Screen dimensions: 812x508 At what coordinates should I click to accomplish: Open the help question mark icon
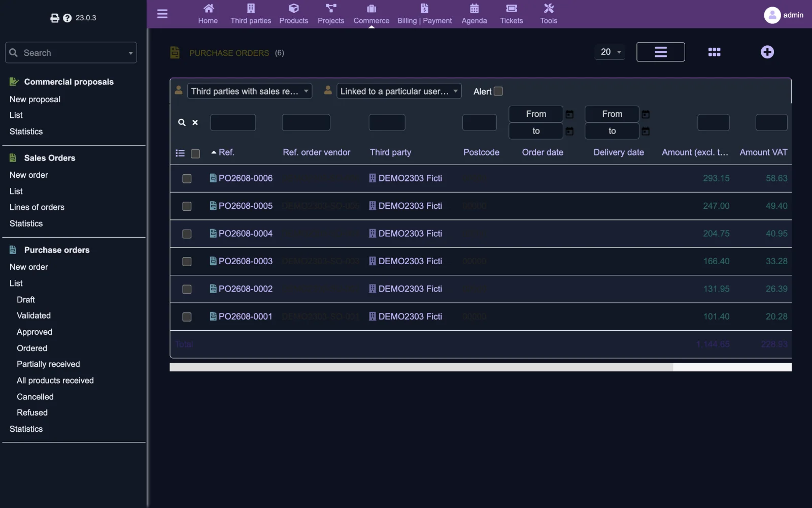[x=67, y=18]
